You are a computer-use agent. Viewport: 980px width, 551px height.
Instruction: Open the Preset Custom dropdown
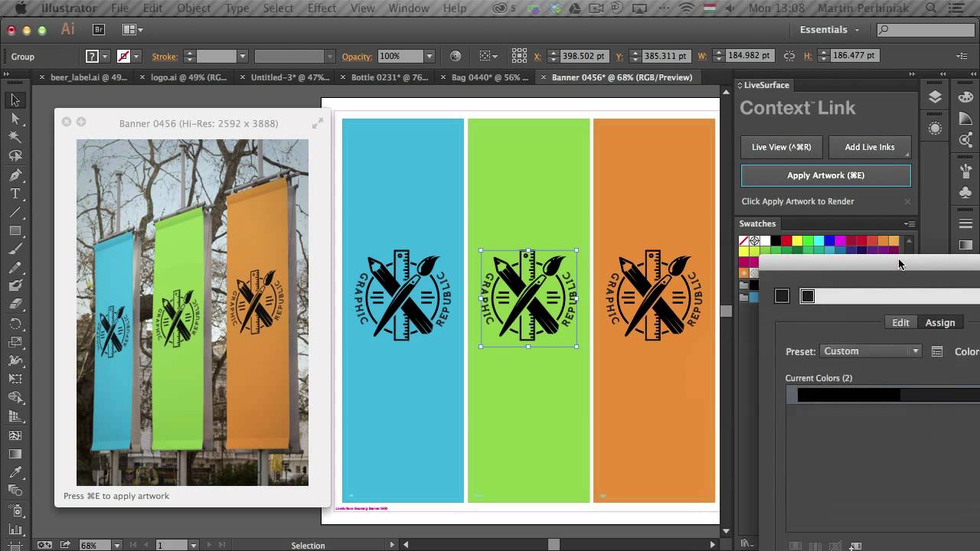(871, 351)
